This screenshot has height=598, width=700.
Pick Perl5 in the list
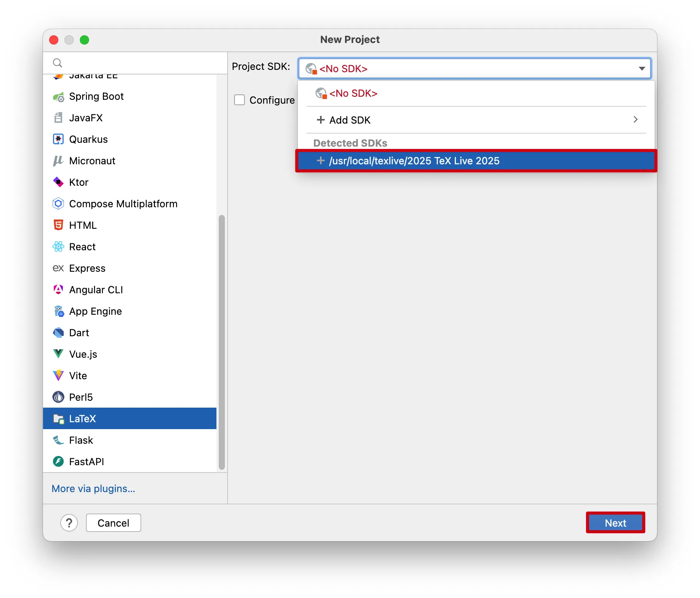coord(130,397)
